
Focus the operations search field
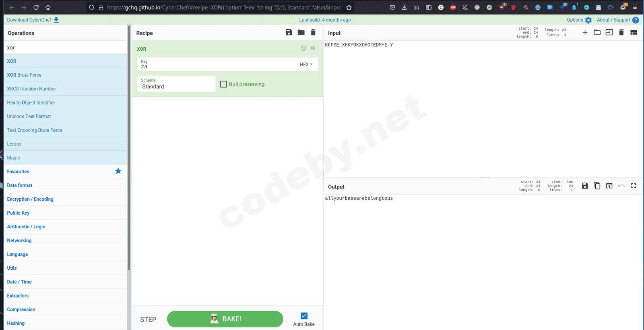click(x=65, y=47)
